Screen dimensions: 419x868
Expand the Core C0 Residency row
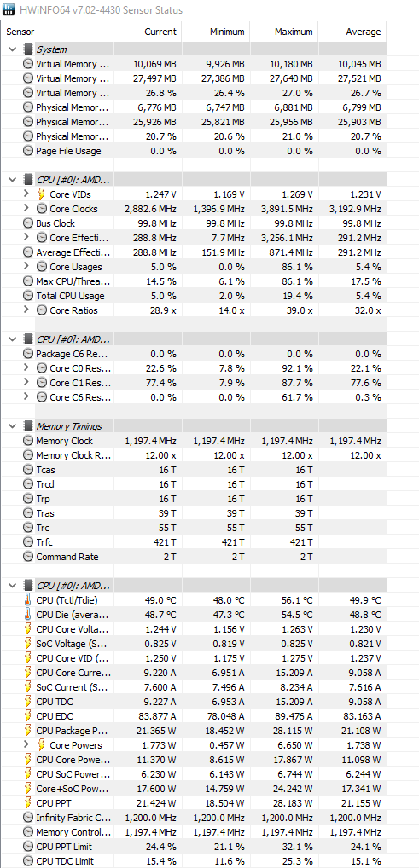[x=26, y=368]
